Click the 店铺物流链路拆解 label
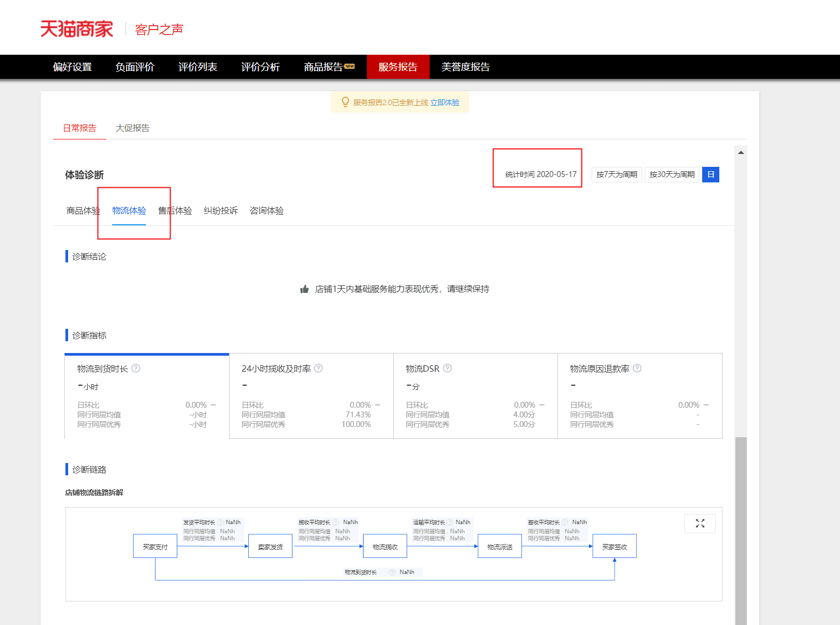Viewport: 840px width, 625px height. click(94, 492)
